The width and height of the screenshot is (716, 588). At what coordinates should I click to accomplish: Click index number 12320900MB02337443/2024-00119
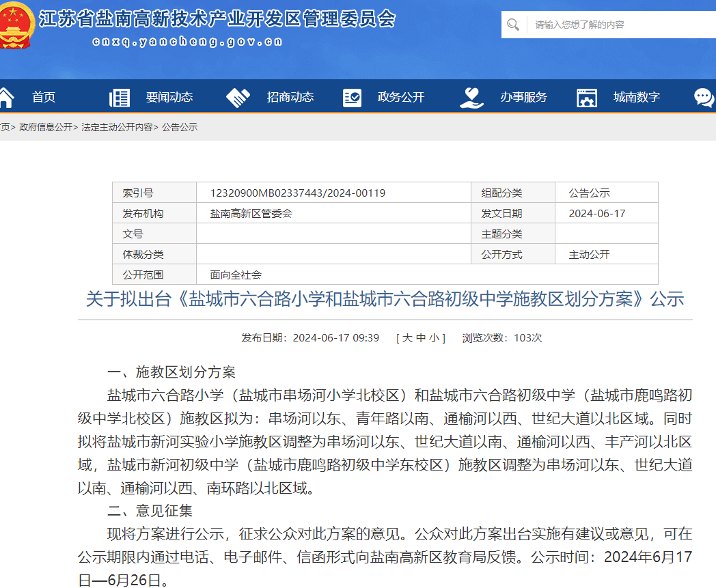tap(298, 193)
